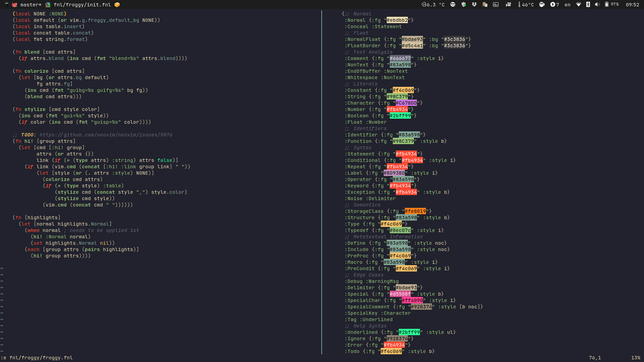The height and width of the screenshot is (362, 644).
Task: Click the books icon before file path
Action: coord(48,5)
